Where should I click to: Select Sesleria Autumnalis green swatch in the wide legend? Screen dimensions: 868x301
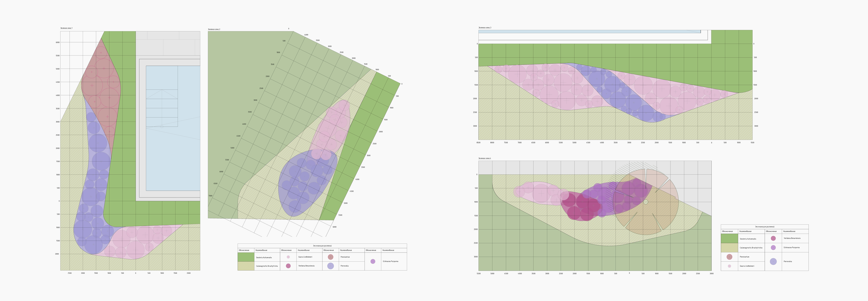246,257
